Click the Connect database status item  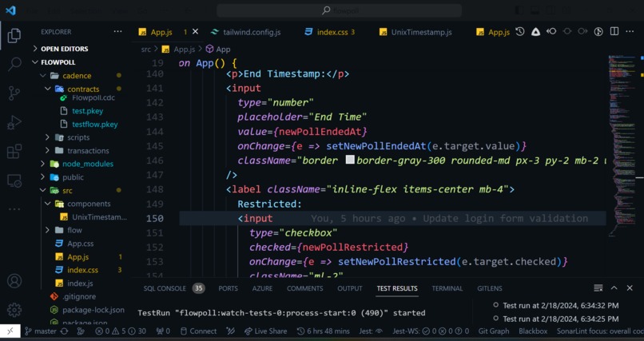click(198, 331)
